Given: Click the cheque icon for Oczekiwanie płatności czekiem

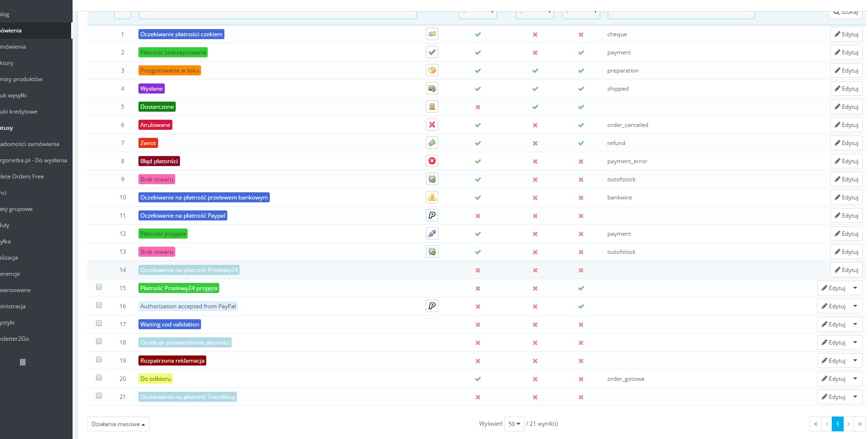Looking at the screenshot, I should pos(432,34).
